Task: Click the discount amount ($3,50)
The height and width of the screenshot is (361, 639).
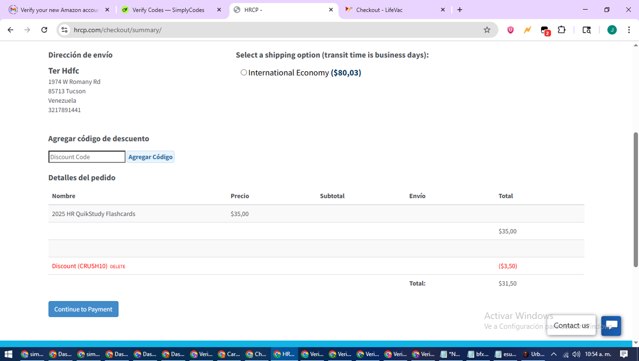Action: (x=507, y=266)
